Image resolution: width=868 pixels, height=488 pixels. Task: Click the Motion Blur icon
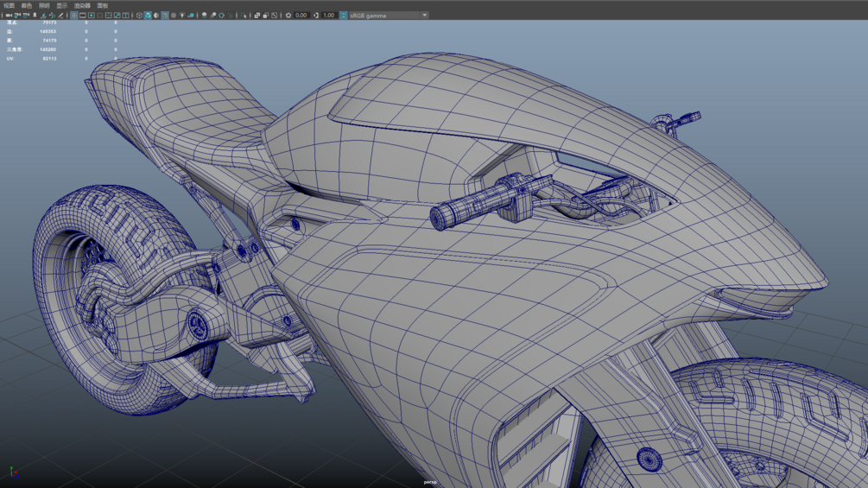point(213,16)
